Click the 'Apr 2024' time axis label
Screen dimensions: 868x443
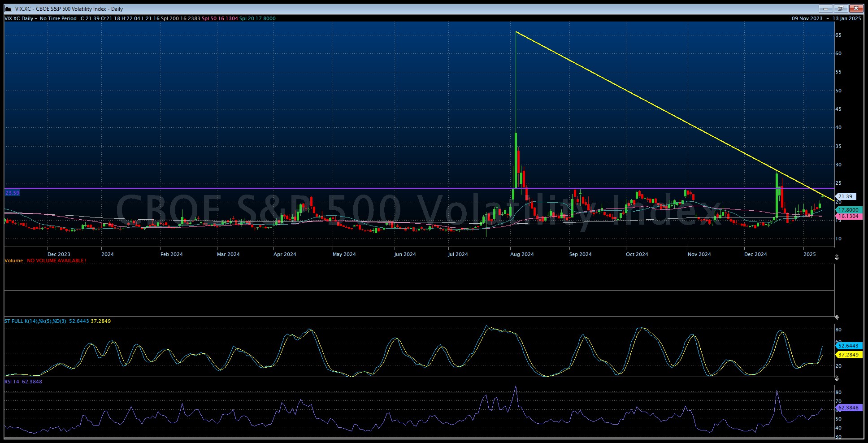tap(285, 254)
